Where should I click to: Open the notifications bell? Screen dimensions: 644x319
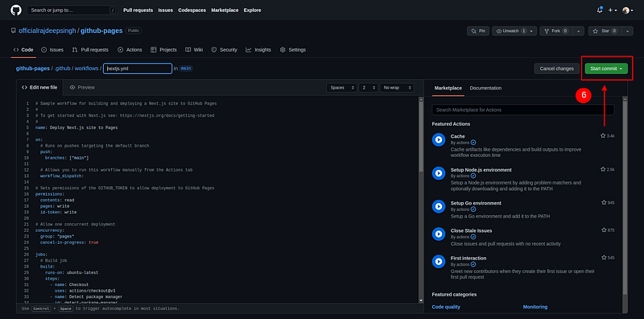(x=599, y=10)
